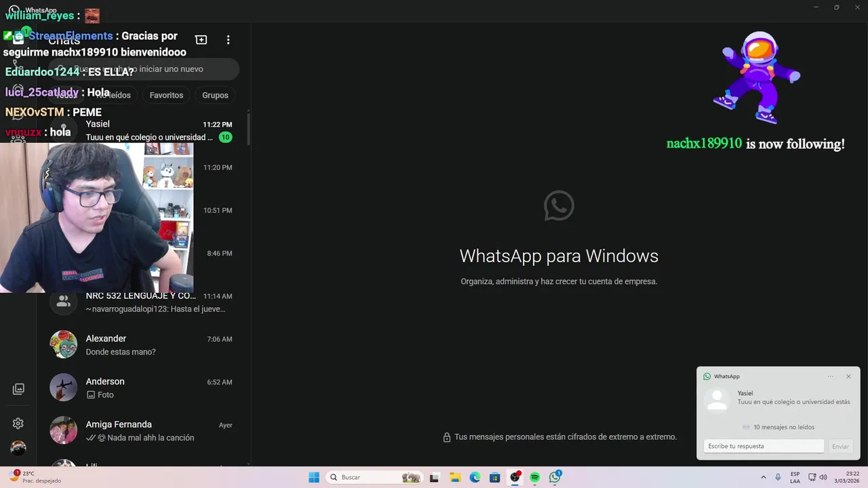Open the media gallery icon in sidebar
868x488 pixels.
click(18, 389)
